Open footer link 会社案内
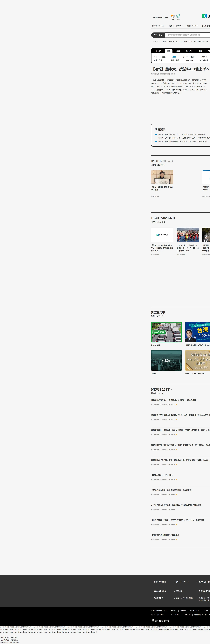210x644 pixels. (173, 611)
